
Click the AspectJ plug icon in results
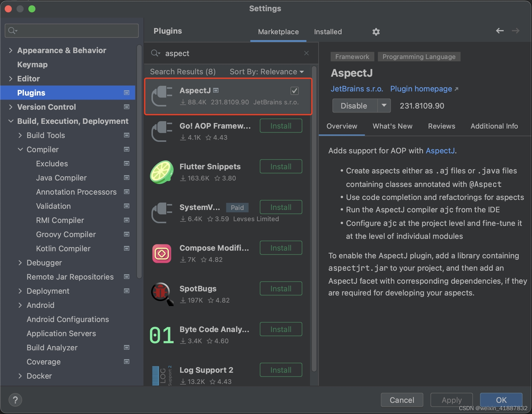pyautogui.click(x=161, y=96)
